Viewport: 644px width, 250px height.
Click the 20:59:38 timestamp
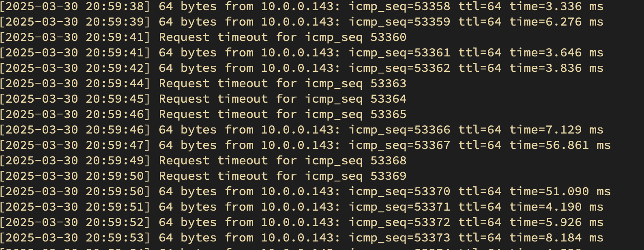(115, 6)
